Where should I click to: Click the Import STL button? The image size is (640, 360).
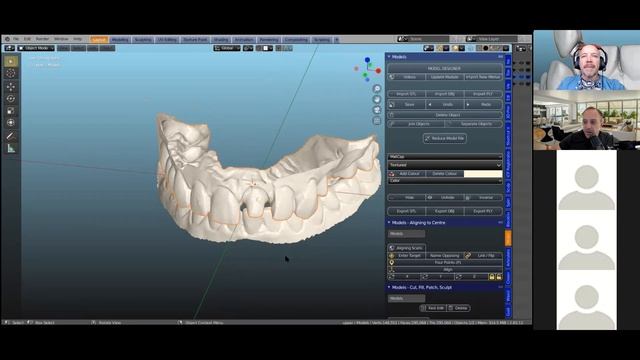[407, 94]
